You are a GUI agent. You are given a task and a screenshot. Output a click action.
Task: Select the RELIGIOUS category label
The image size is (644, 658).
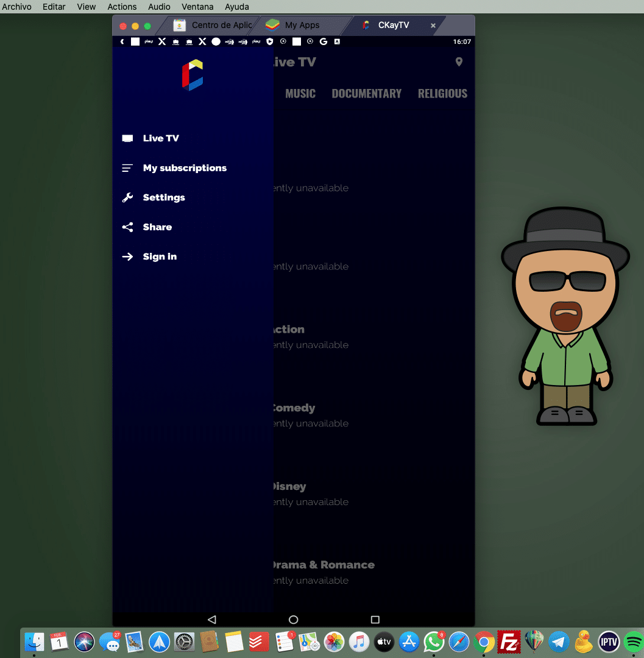coord(442,93)
